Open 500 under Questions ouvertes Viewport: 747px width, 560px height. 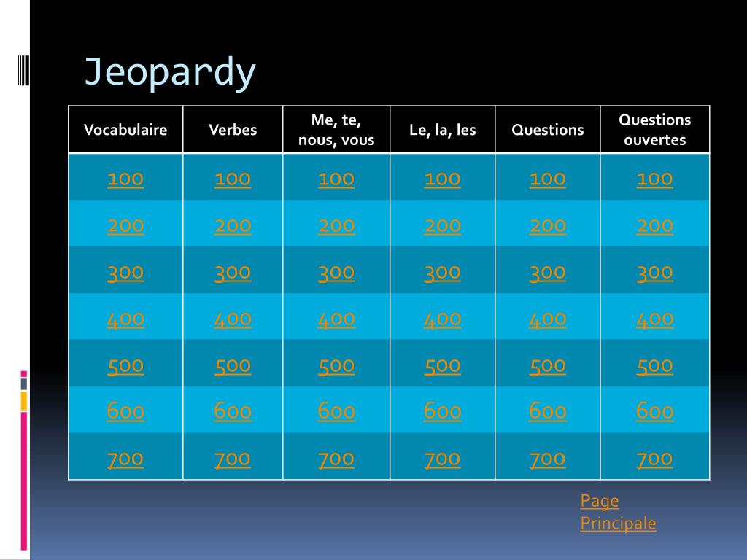pos(655,366)
